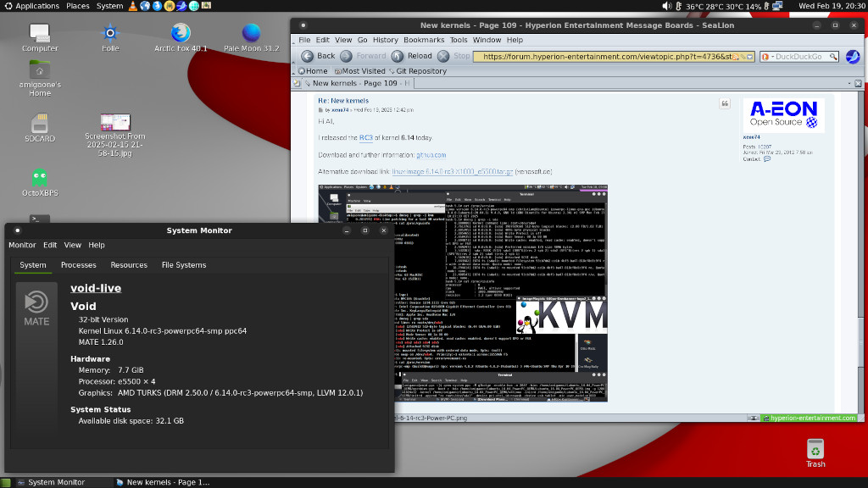Open the Edit menu in System Monitor
The image size is (868, 488).
(x=50, y=245)
